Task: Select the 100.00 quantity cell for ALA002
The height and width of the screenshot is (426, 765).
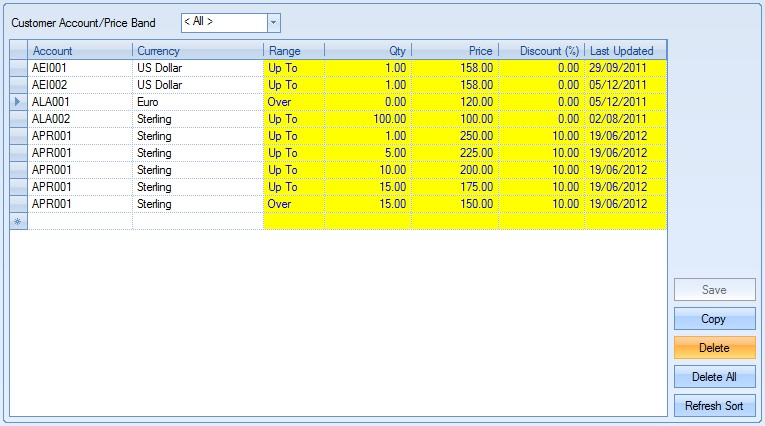Action: tap(367, 119)
